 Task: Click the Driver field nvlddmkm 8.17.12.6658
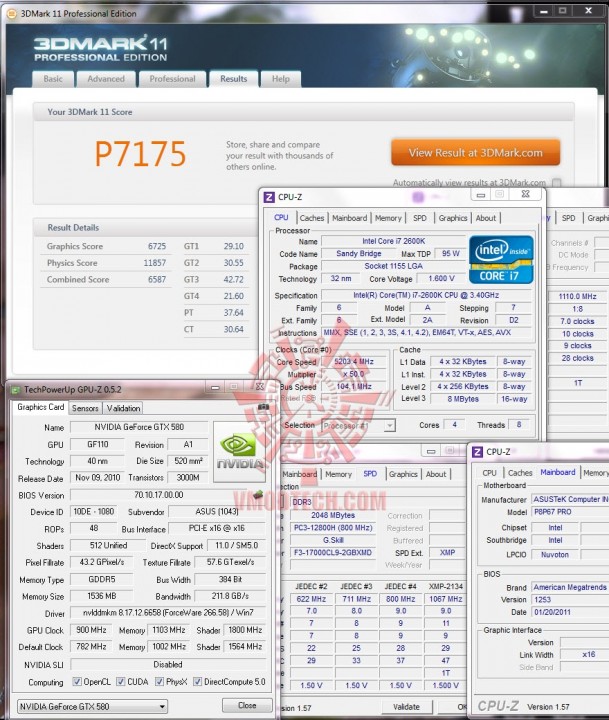point(168,613)
